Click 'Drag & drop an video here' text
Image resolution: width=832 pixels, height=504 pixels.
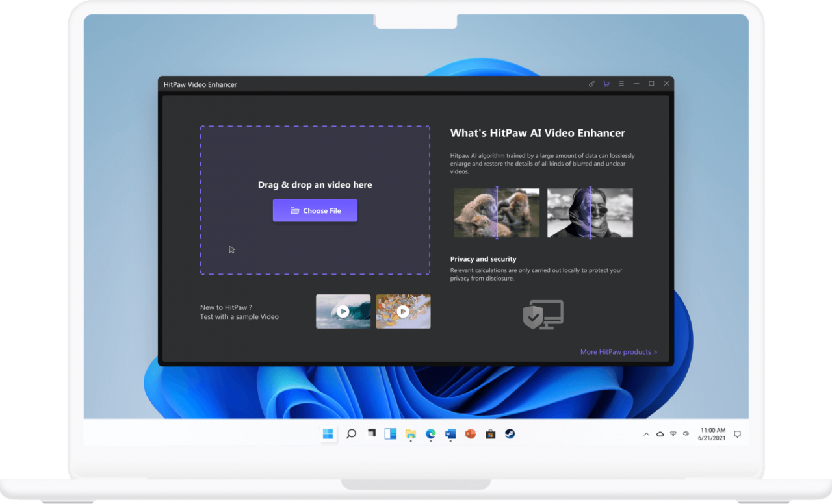(x=315, y=185)
